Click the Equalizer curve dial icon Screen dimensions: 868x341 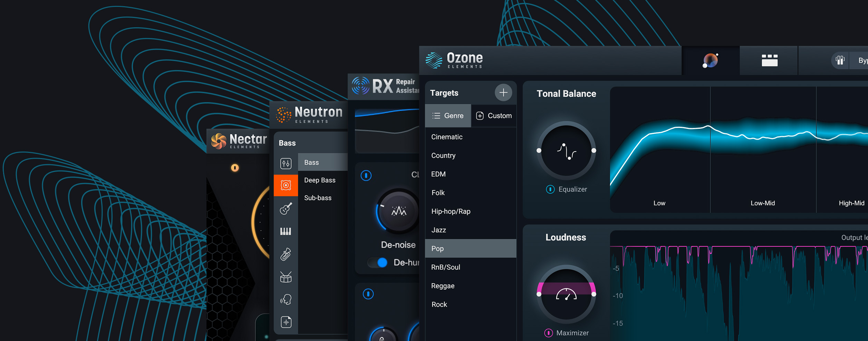point(566,151)
